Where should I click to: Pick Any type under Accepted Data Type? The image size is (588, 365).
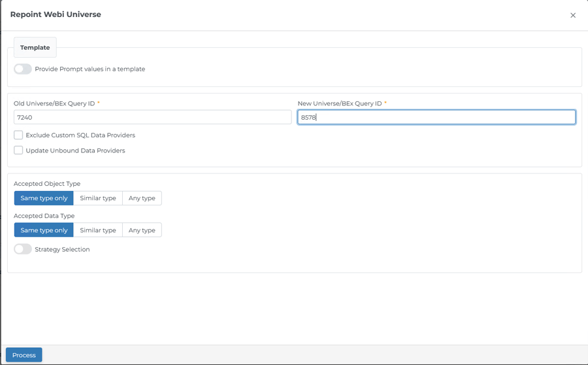[142, 230]
